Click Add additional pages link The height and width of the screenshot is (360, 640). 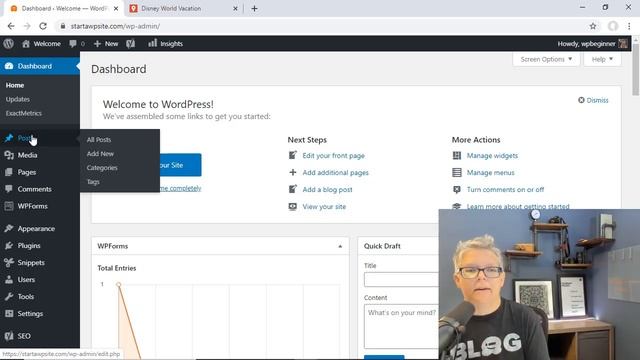[336, 173]
